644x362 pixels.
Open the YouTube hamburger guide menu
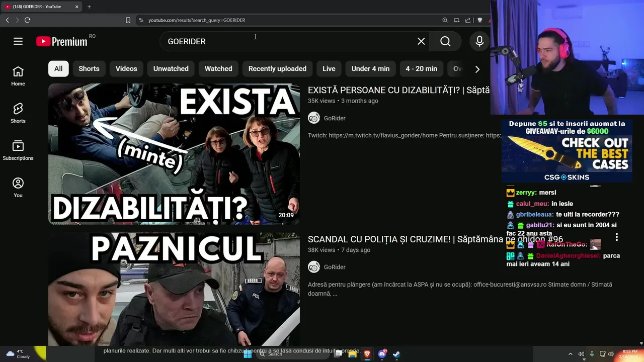click(x=18, y=41)
